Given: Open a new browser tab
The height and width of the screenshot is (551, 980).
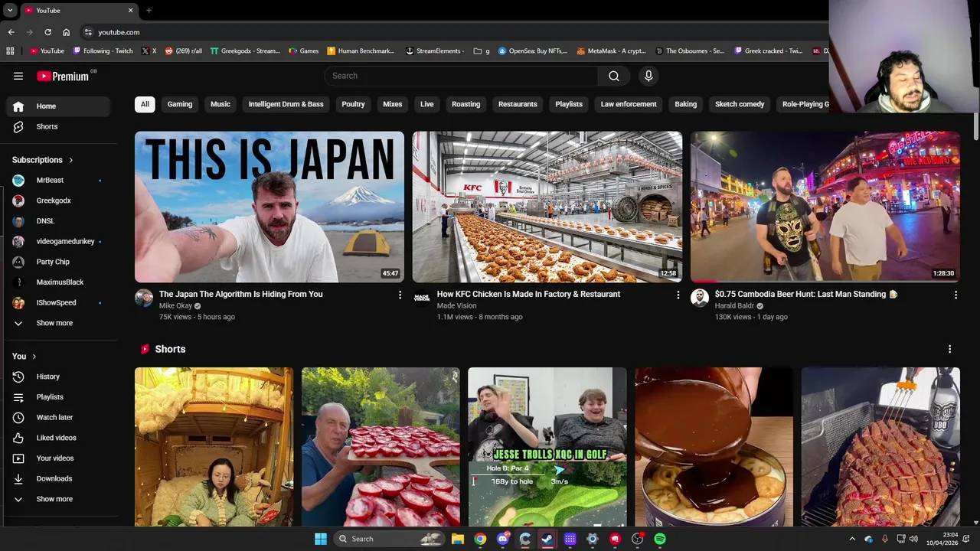Looking at the screenshot, I should tap(149, 11).
